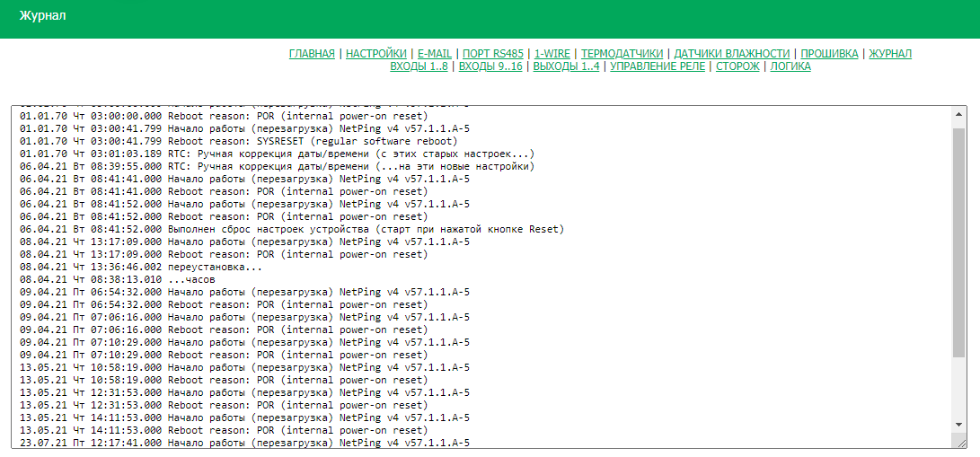Click the Журнал header title
This screenshot has height=457, width=980.
point(43,17)
